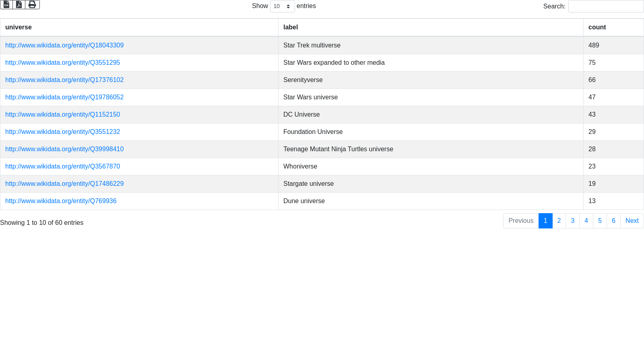Sort table by label column header
Screen dimensions: 644x362
[x=291, y=27]
